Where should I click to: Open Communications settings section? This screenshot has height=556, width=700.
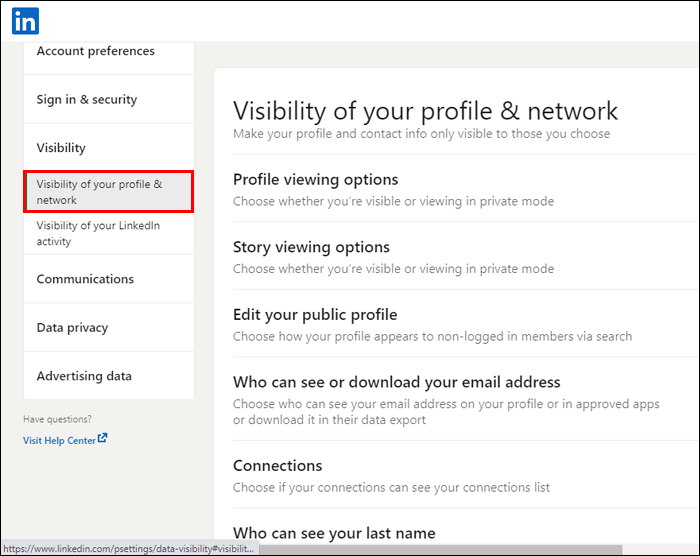point(85,279)
